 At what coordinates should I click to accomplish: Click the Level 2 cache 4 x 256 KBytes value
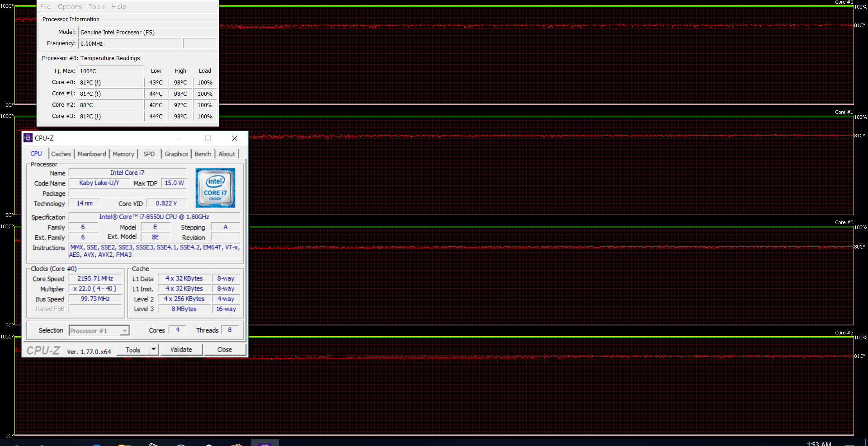point(184,299)
